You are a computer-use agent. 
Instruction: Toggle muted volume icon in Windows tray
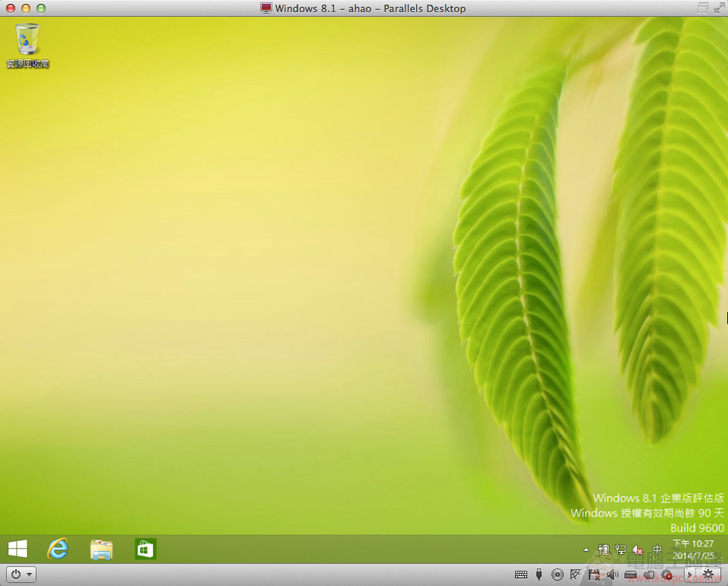coord(638,549)
